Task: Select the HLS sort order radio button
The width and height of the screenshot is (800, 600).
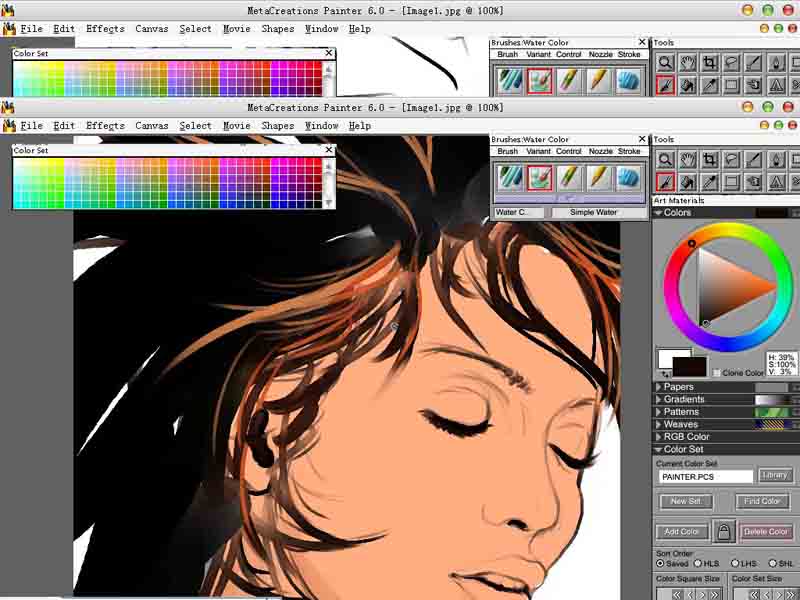Action: coord(697,563)
